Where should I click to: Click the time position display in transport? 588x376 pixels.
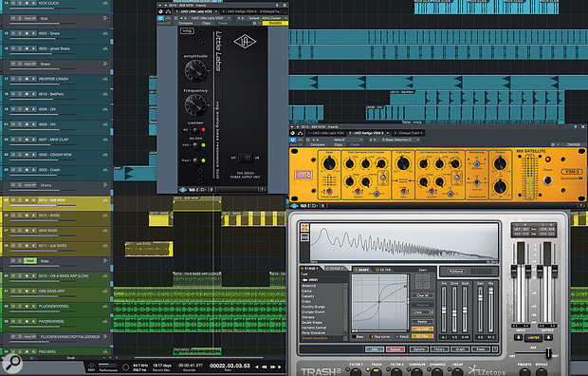(x=230, y=366)
